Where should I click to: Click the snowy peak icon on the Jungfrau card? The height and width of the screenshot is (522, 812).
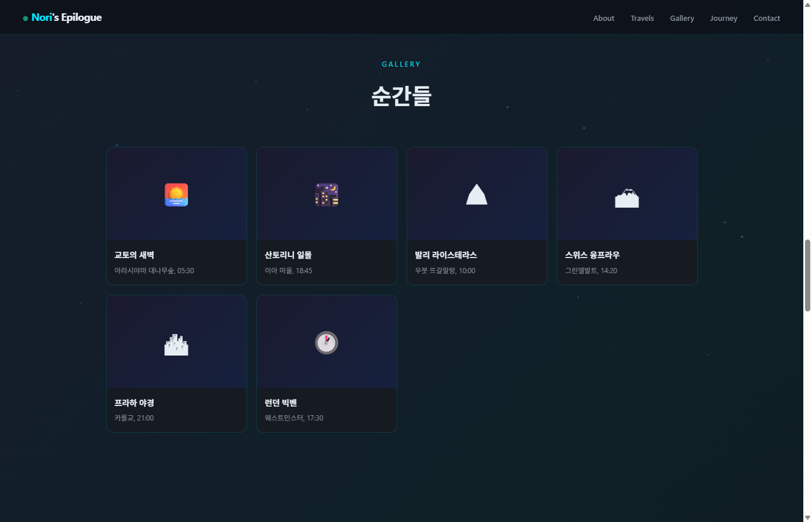click(627, 198)
